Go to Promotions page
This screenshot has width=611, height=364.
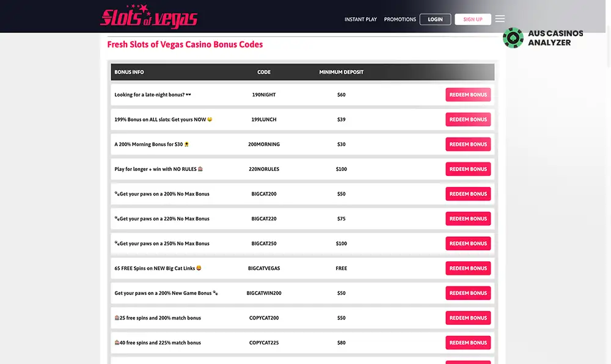400,20
